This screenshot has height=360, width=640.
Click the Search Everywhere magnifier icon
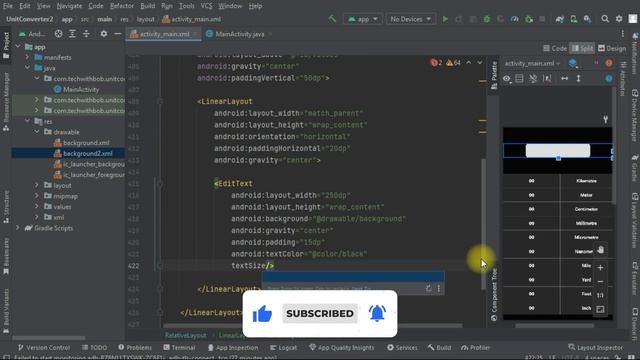point(605,19)
